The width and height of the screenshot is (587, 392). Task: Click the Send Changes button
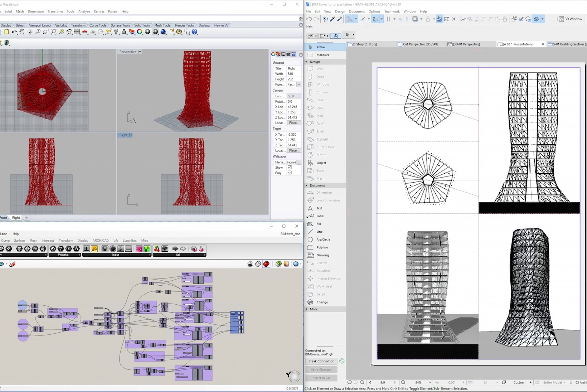tap(321, 369)
